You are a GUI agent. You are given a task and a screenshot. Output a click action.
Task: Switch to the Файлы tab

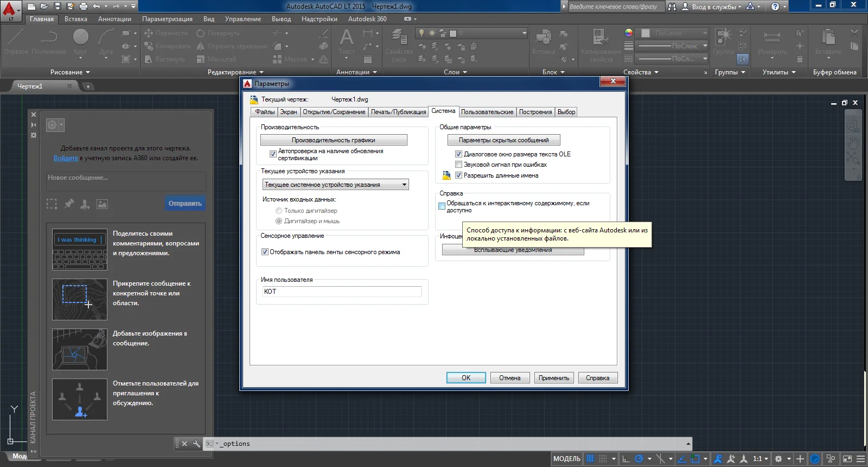pos(265,112)
